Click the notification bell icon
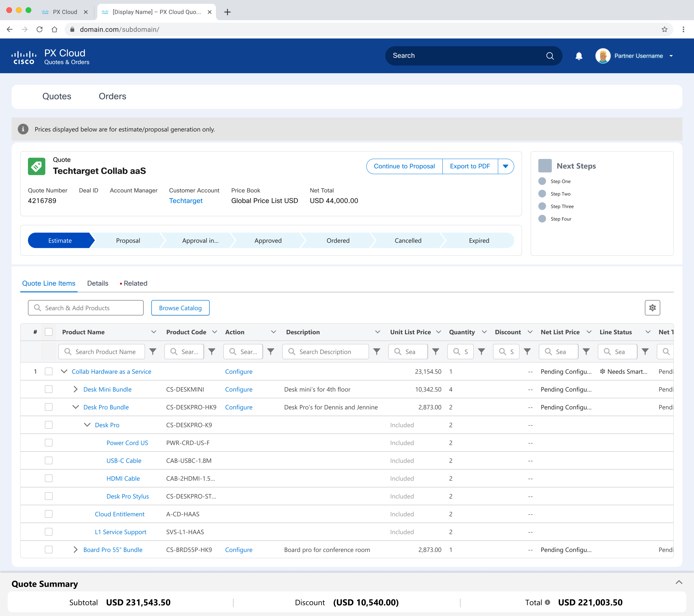Image resolution: width=694 pixels, height=616 pixels. (579, 56)
